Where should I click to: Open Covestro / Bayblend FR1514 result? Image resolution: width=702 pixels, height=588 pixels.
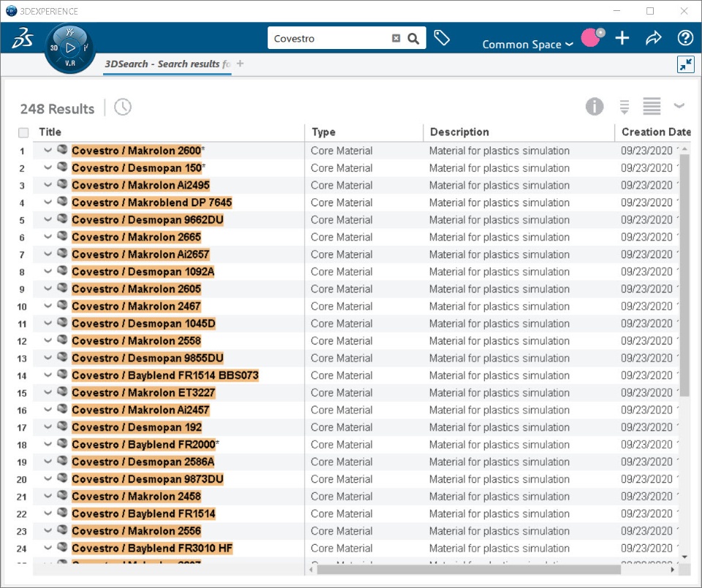[x=143, y=513]
